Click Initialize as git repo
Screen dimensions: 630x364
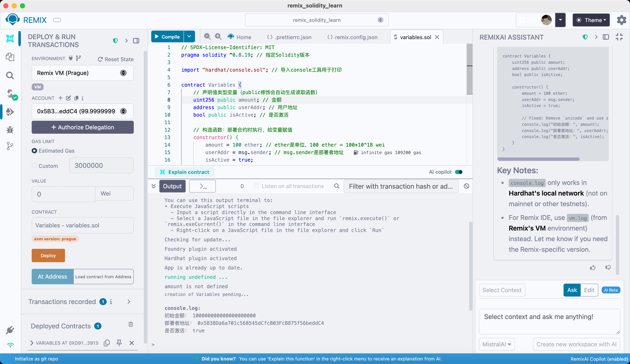pyautogui.click(x=36, y=359)
